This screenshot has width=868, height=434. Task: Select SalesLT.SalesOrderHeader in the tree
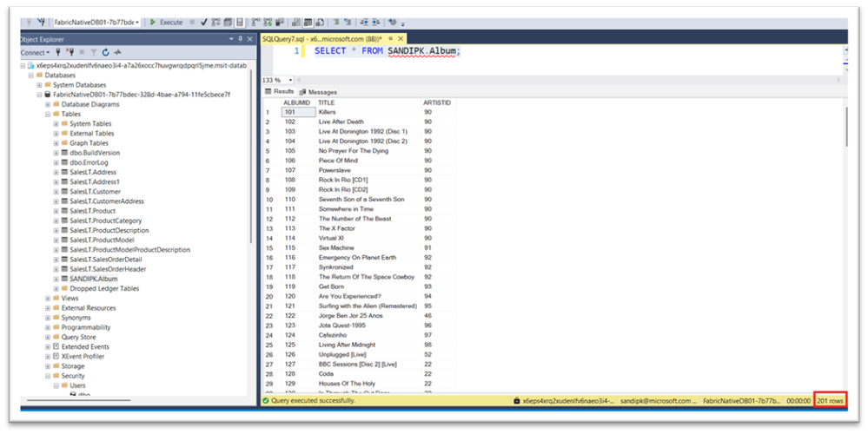pos(108,269)
